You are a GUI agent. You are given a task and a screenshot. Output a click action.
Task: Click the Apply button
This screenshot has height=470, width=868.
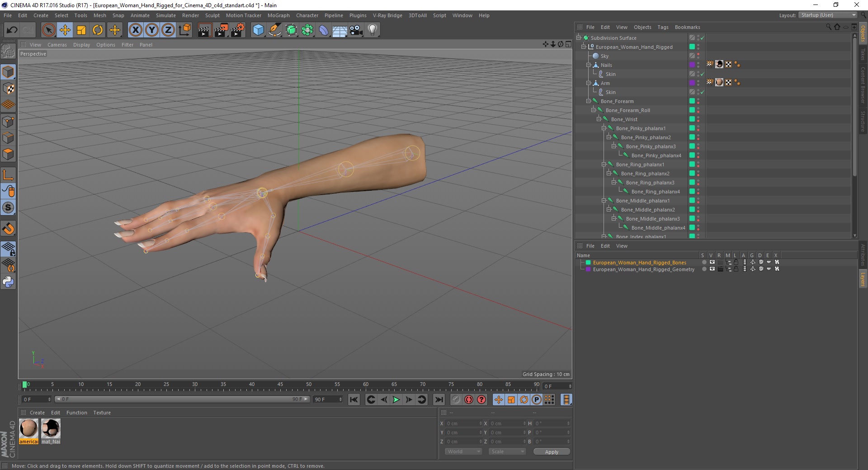click(x=552, y=452)
